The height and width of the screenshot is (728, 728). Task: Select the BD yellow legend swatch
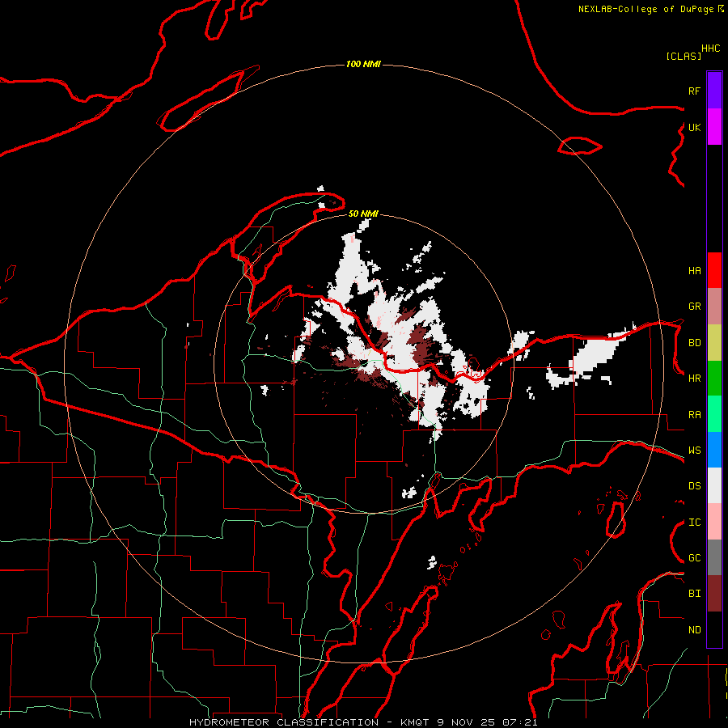coord(714,343)
